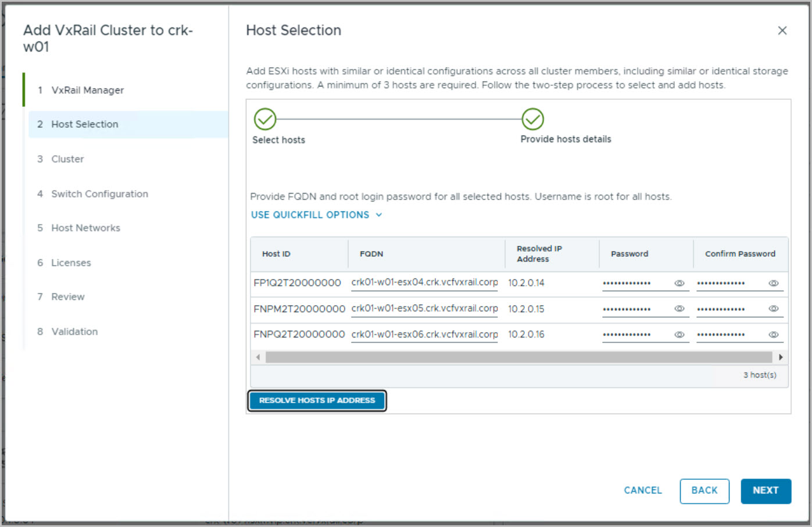Toggle password visibility for host esx06
Viewport: 812px width, 527px height.
[x=679, y=335]
